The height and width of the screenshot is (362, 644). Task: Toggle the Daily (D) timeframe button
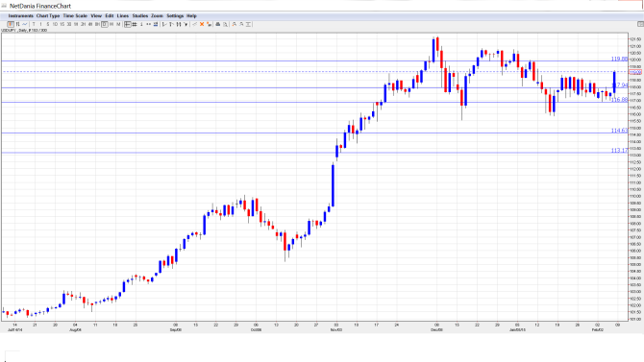[x=105, y=24]
